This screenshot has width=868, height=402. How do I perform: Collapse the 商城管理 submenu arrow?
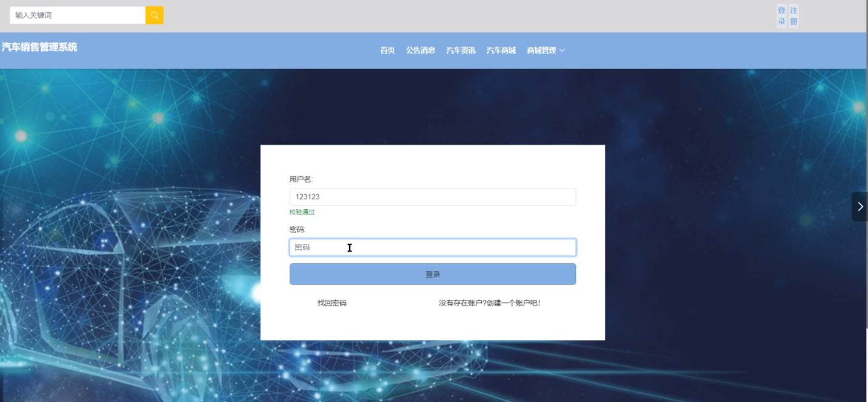tap(561, 50)
